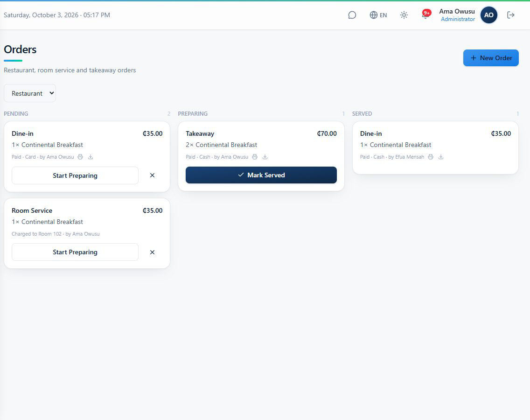Select the PENDING column header
The width and height of the screenshot is (530, 420).
[16, 113]
